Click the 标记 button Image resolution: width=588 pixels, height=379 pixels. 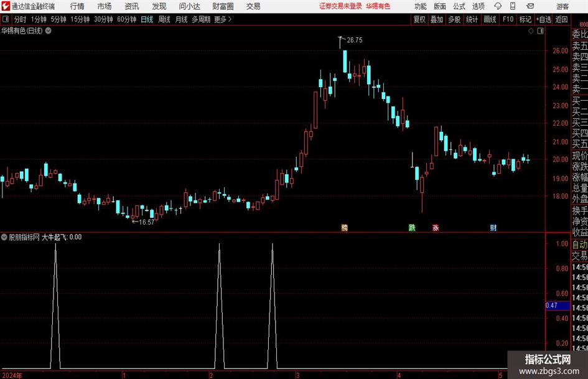(x=525, y=19)
